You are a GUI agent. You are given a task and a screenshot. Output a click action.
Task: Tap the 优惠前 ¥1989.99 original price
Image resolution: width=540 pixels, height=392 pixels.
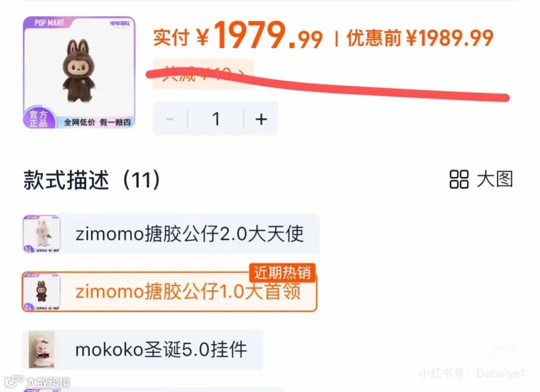[x=420, y=37]
